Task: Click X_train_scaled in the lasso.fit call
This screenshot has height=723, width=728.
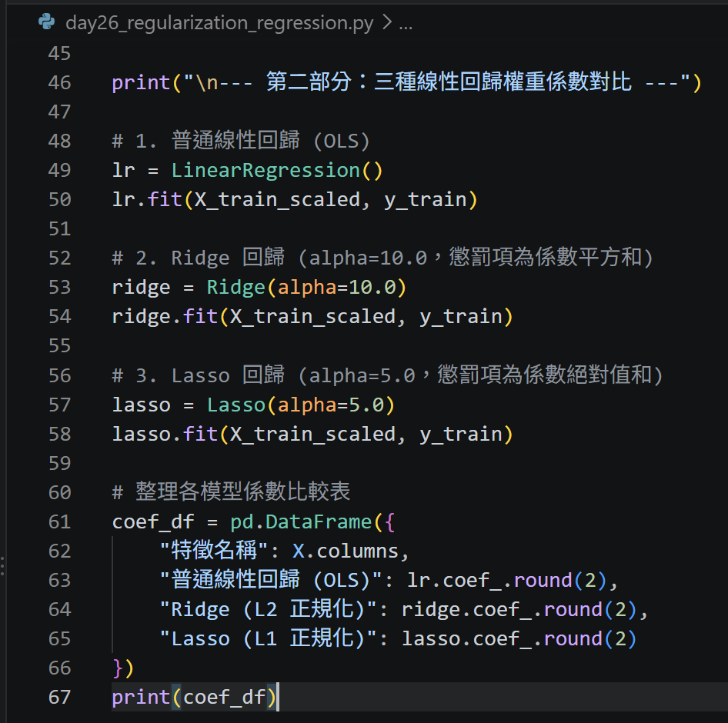Action: coord(312,434)
